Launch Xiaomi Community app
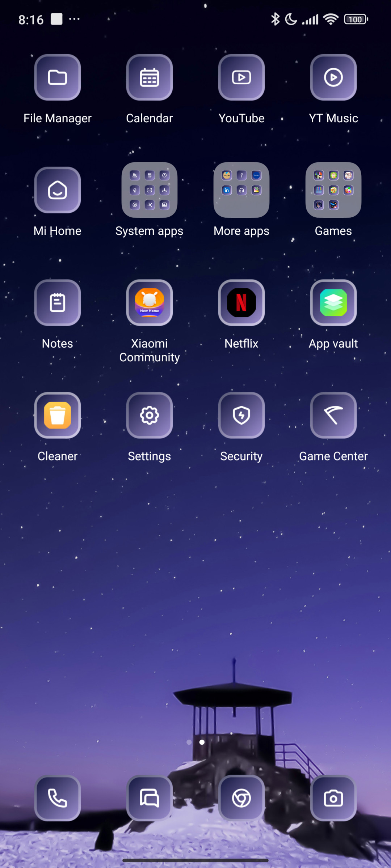The image size is (391, 868). pos(150,303)
